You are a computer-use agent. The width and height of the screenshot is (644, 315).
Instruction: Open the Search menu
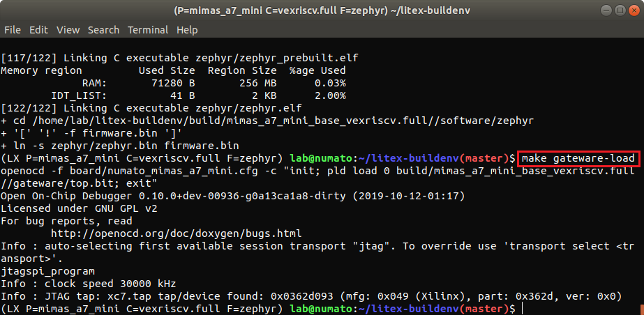103,31
